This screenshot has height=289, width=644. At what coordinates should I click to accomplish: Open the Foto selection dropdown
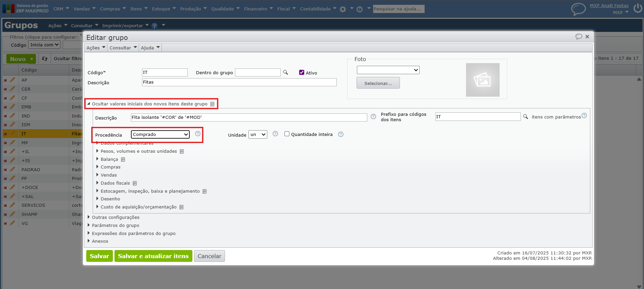click(388, 70)
